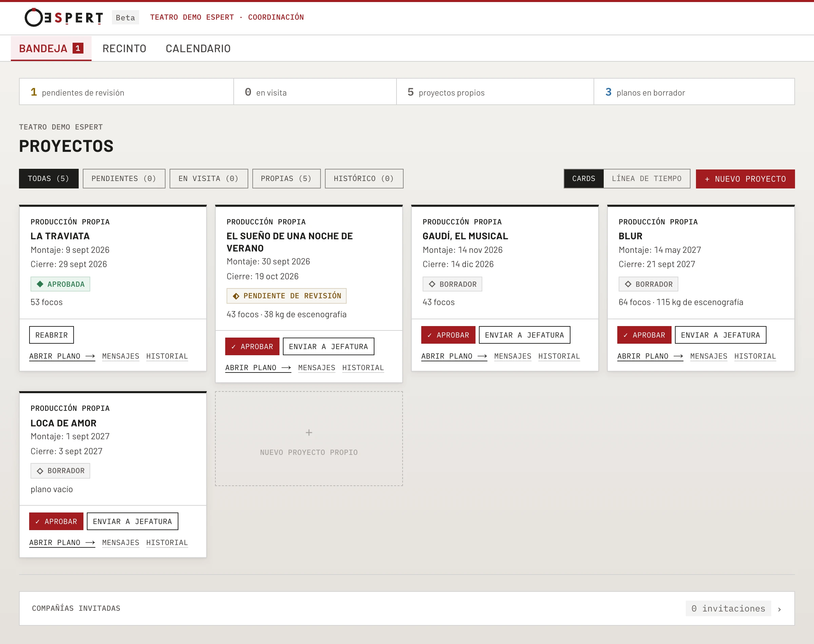Screen dimensions: 814x644
Task: Open the Bandeja tab
Action: coord(51,48)
